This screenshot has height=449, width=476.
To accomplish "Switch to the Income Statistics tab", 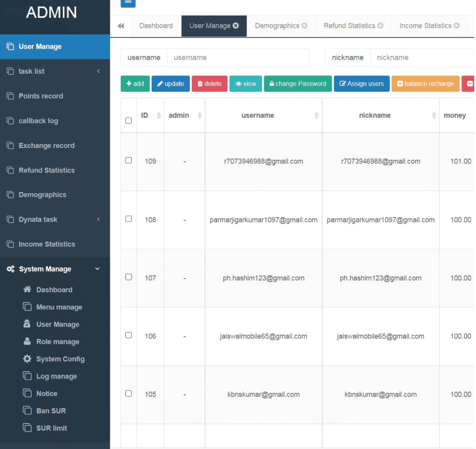I will (x=425, y=26).
